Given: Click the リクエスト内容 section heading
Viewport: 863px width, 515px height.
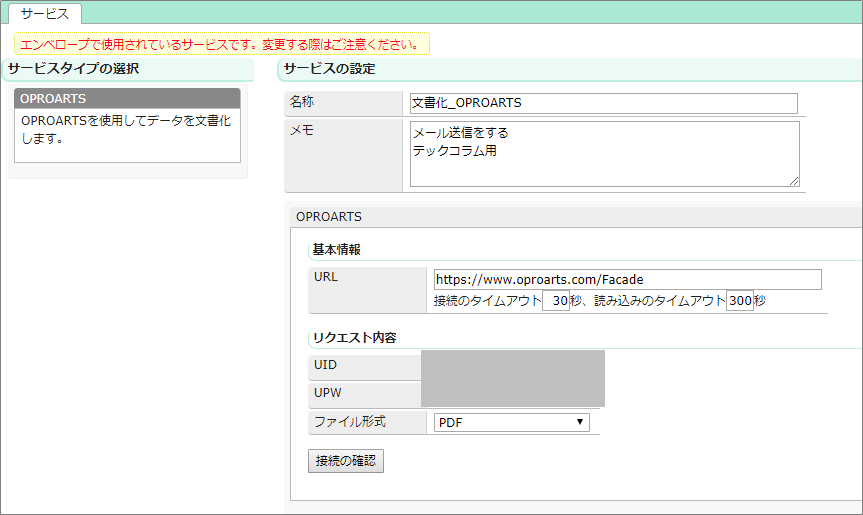Looking at the screenshot, I should (x=354, y=338).
